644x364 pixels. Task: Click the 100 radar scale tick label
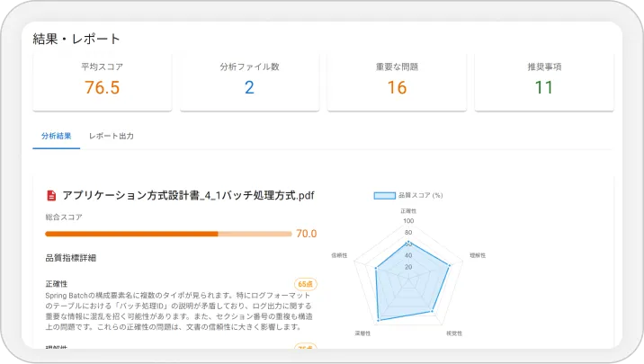point(408,221)
